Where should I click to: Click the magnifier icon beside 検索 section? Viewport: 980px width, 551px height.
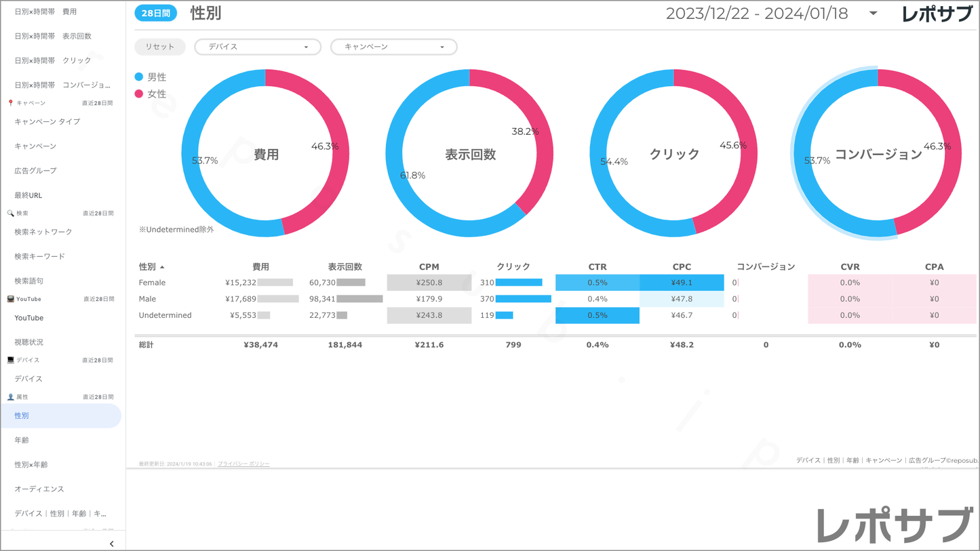point(10,213)
